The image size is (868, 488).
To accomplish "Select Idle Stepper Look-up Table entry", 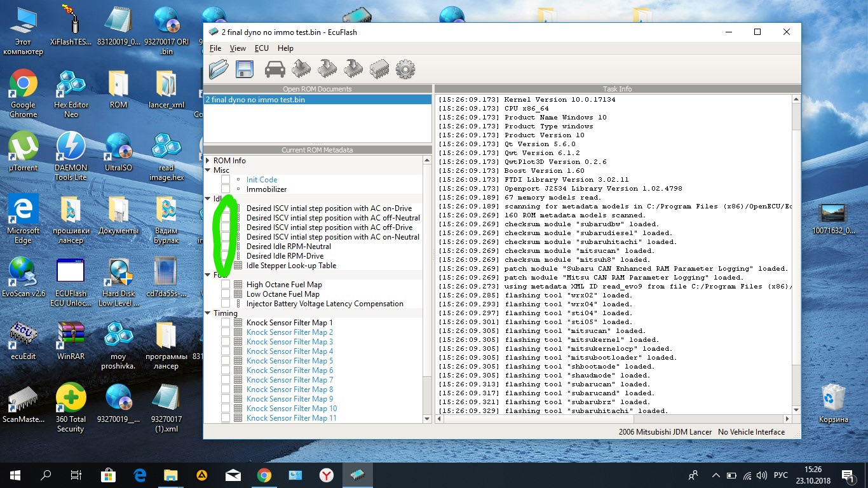I will (x=292, y=266).
